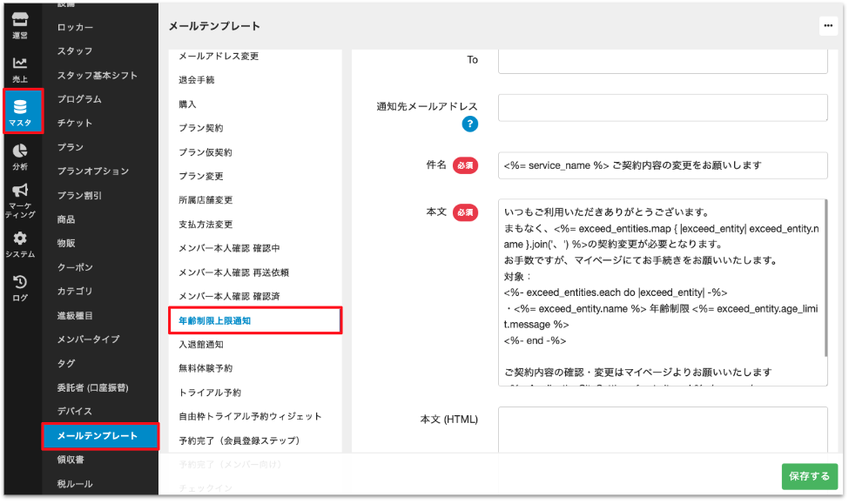Open the 分析 pie chart icon
This screenshot has width=849, height=504.
(20, 156)
